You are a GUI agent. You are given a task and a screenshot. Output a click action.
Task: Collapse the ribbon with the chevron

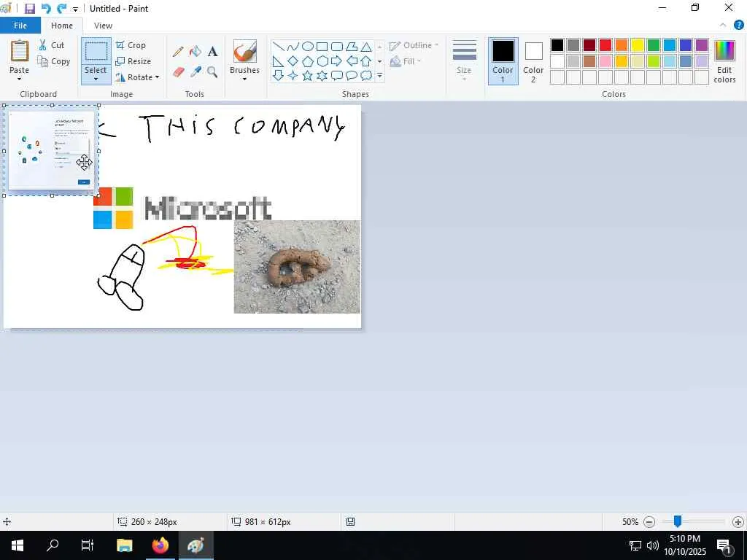point(723,26)
